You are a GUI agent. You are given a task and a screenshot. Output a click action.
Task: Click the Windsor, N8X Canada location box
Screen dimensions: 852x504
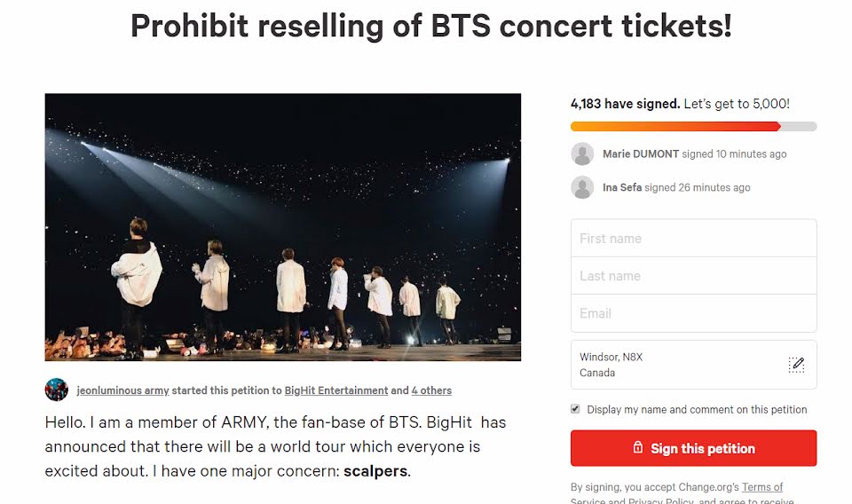click(x=674, y=365)
